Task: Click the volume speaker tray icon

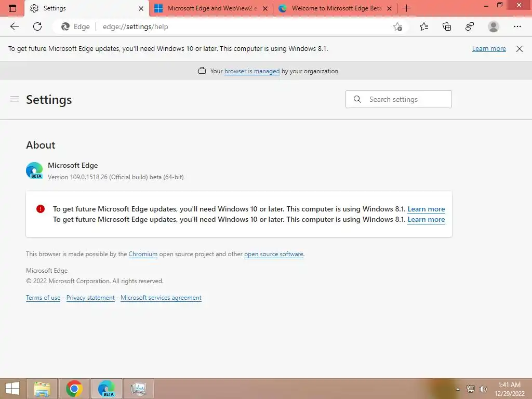Action: coord(483,389)
